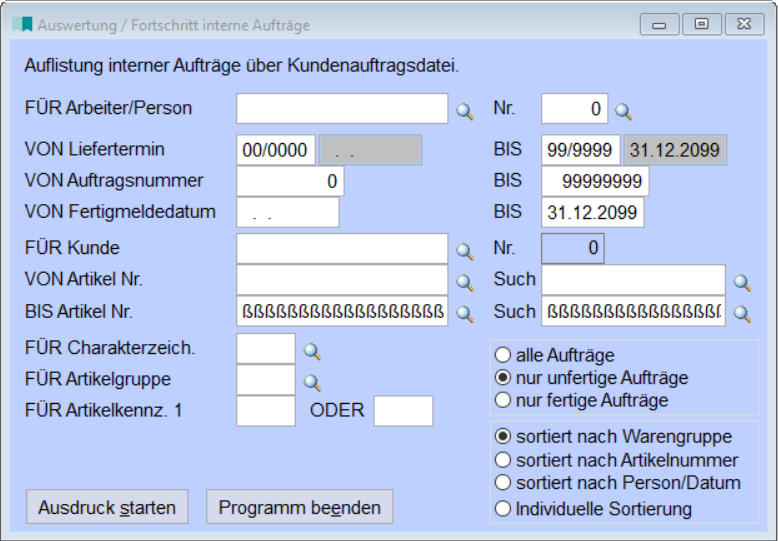Click the upper empty Such field

tap(633, 279)
